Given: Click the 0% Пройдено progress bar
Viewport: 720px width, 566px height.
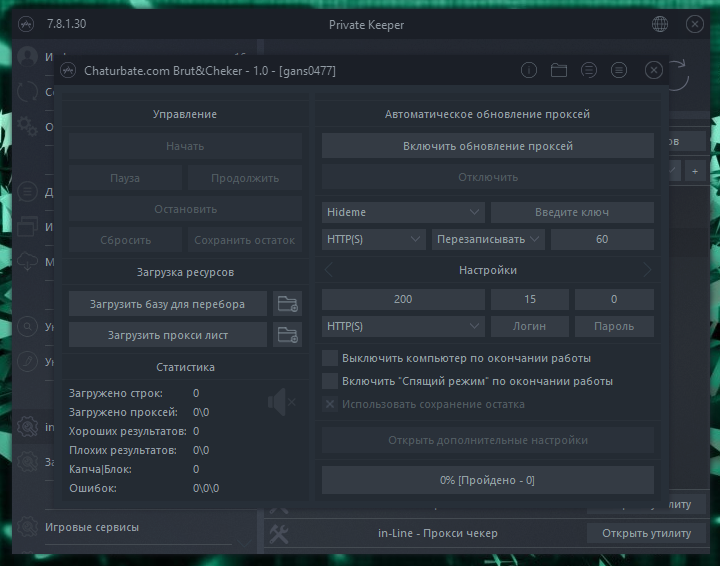Looking at the screenshot, I should (487, 480).
